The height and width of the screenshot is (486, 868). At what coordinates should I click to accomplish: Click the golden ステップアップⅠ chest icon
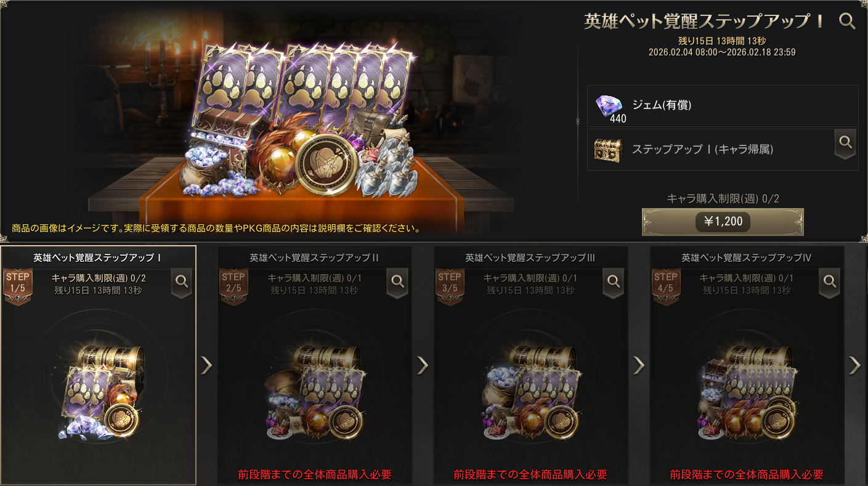[x=607, y=150]
